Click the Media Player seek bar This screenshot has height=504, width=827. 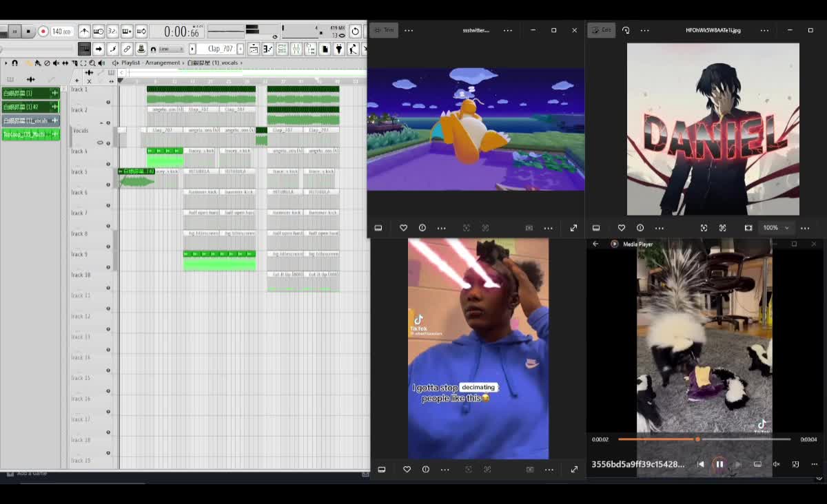[704, 439]
